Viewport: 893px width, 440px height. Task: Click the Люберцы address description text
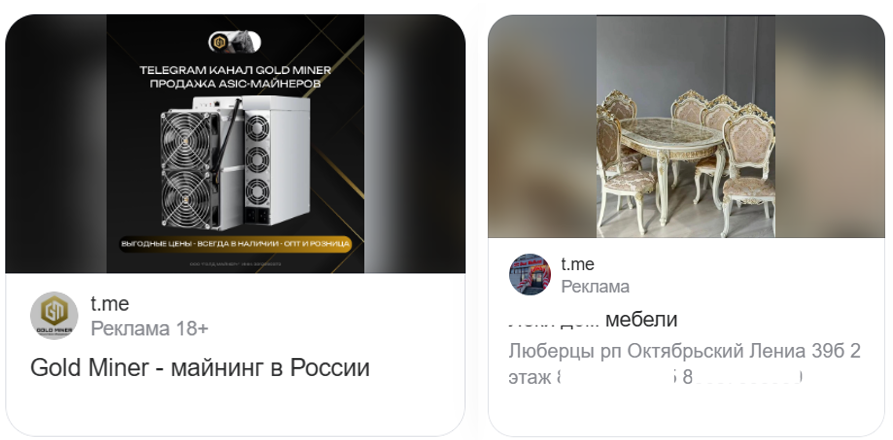[x=684, y=351]
